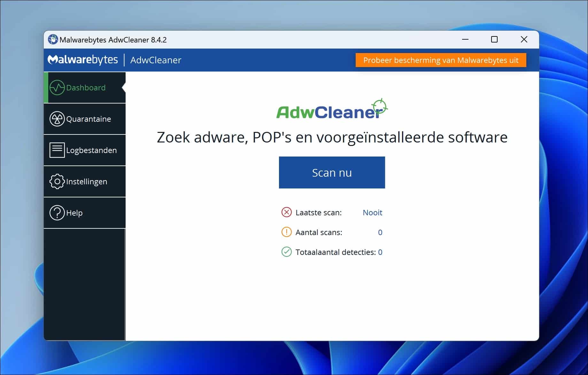Click the Nooit link next to Laatste scan
This screenshot has height=375, width=588.
click(x=372, y=212)
